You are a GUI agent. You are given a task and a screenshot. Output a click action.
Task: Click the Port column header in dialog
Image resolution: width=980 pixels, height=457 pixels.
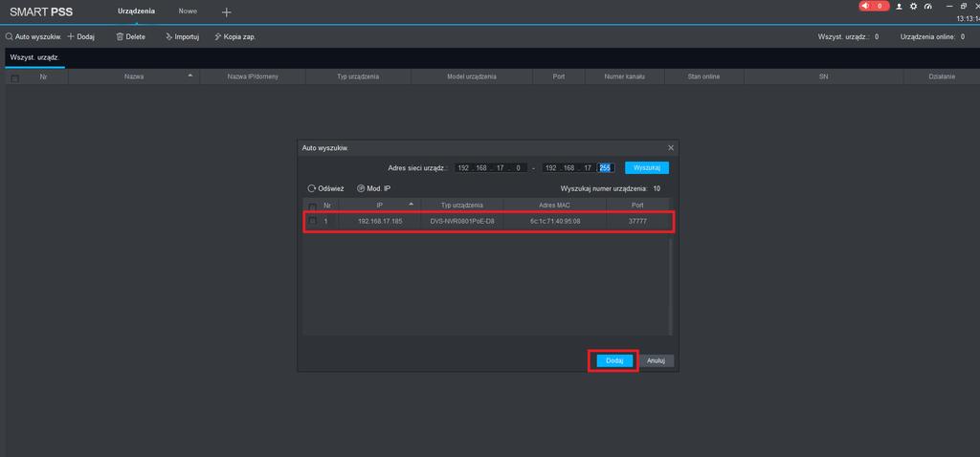click(637, 205)
